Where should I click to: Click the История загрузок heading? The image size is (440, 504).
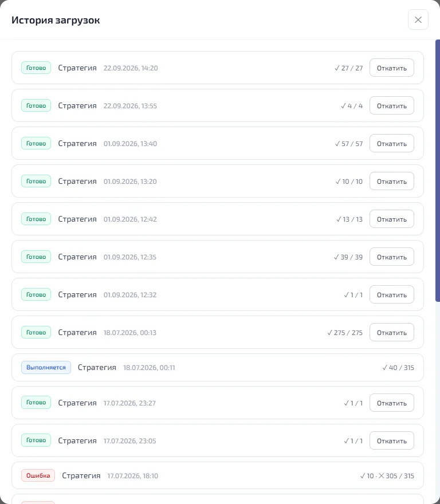[x=56, y=20]
